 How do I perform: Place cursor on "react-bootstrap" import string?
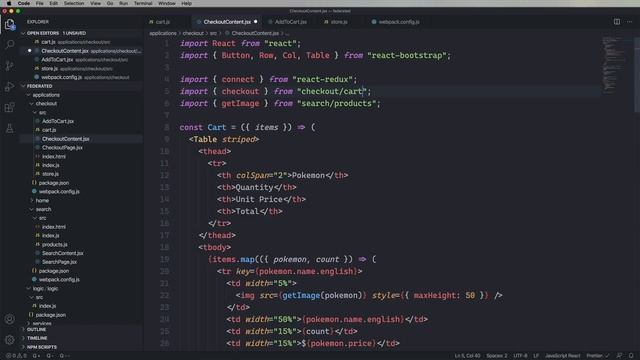click(408, 56)
